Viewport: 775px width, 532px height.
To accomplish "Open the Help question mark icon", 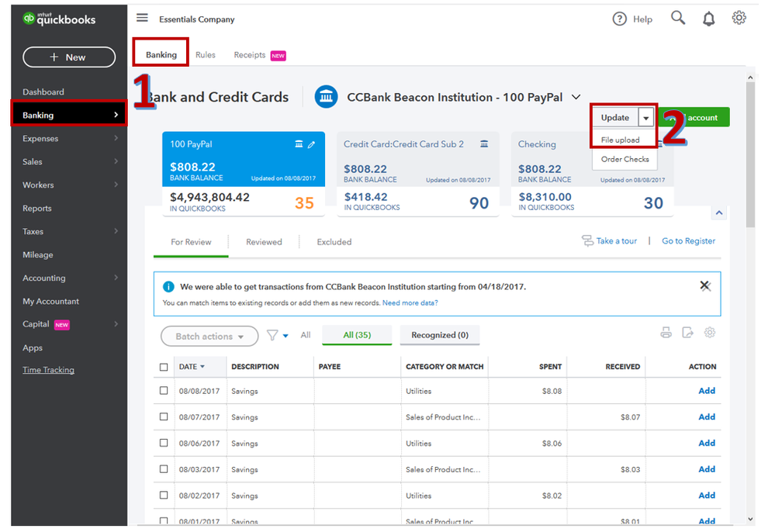I will coord(619,19).
